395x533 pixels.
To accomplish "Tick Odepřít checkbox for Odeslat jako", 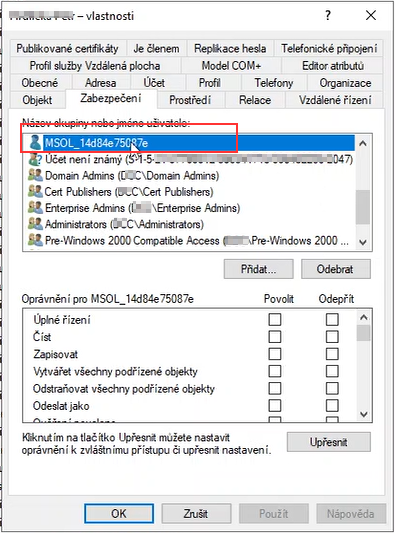I will pos(332,406).
